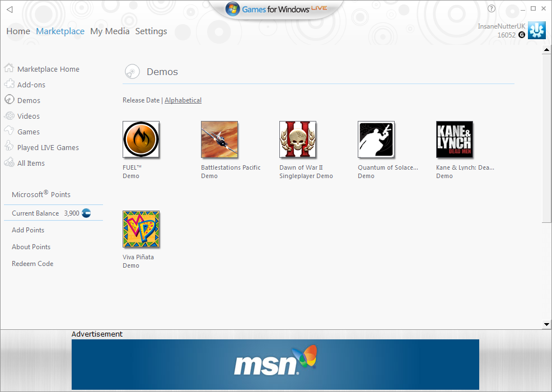Screen dimensions: 552x392
Task: Click the FUEL Demo title text
Action: point(132,171)
